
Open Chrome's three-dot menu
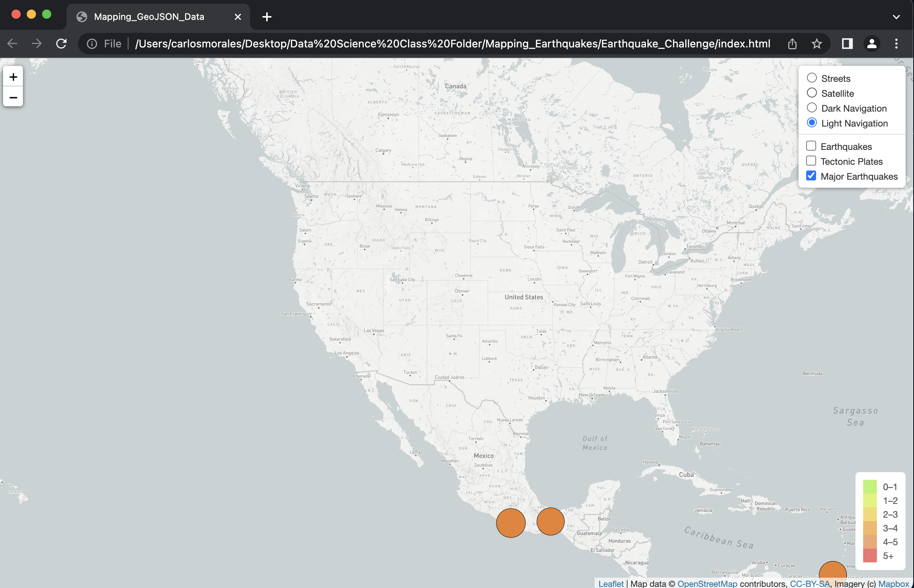click(x=896, y=43)
